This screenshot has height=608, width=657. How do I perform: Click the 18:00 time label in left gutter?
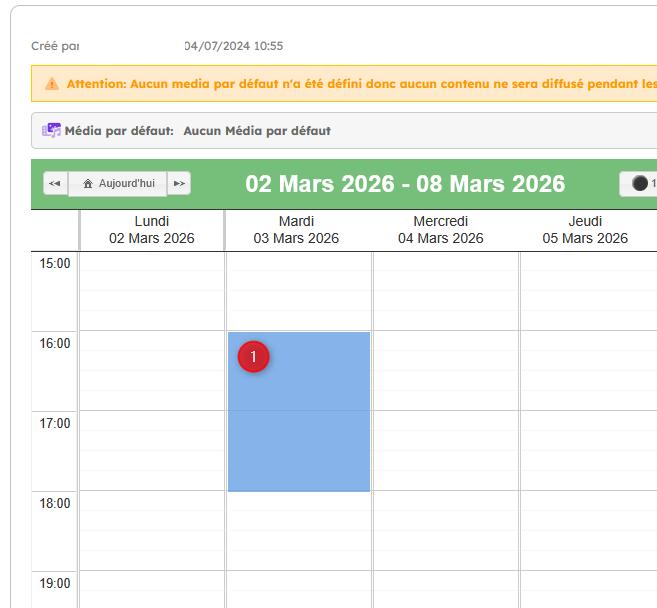[56, 503]
